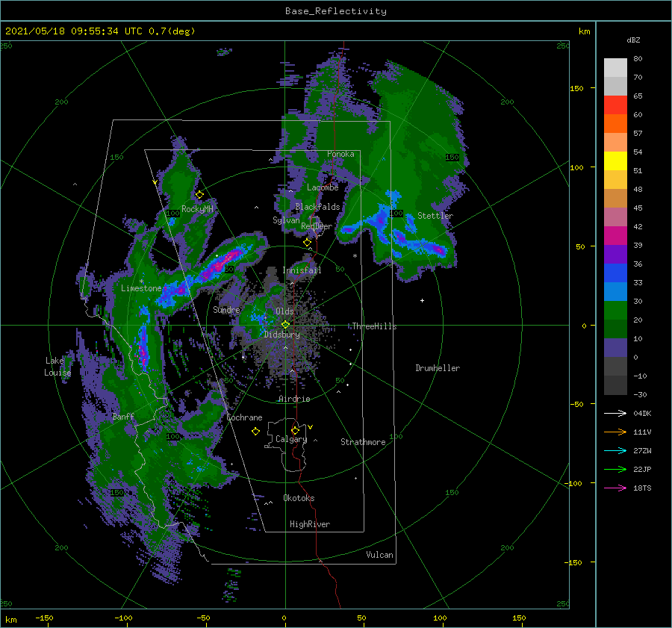Click the 18TS legend text

(642, 488)
